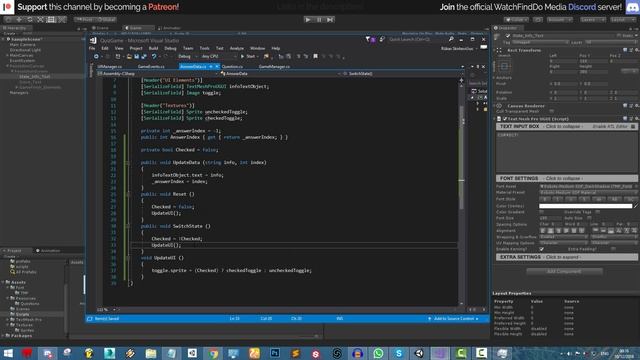Image resolution: width=640 pixels, height=360 pixels.
Task: Select State_Info_Text in the Hierarchy
Action: click(x=35, y=76)
